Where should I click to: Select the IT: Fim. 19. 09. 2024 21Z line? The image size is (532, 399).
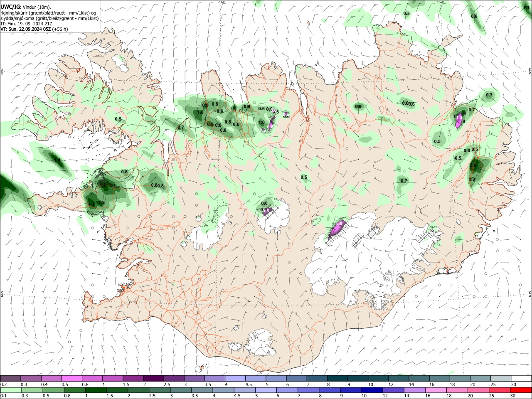click(x=26, y=24)
